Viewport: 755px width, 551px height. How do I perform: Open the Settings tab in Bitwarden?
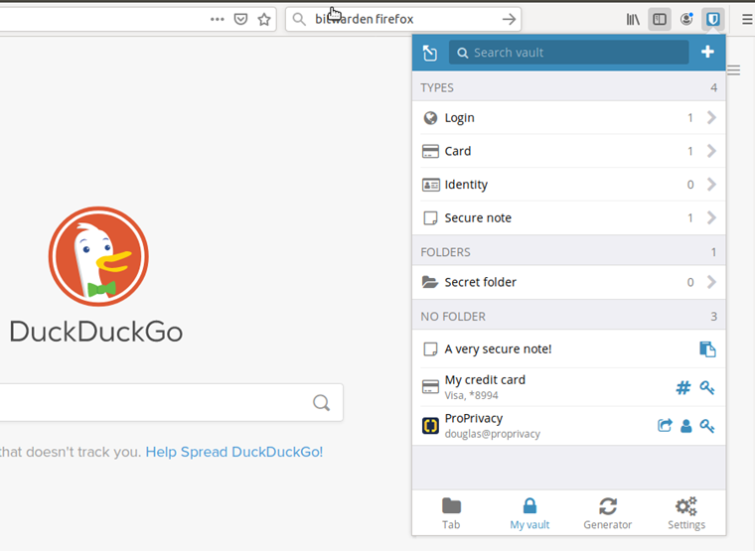[686, 513]
